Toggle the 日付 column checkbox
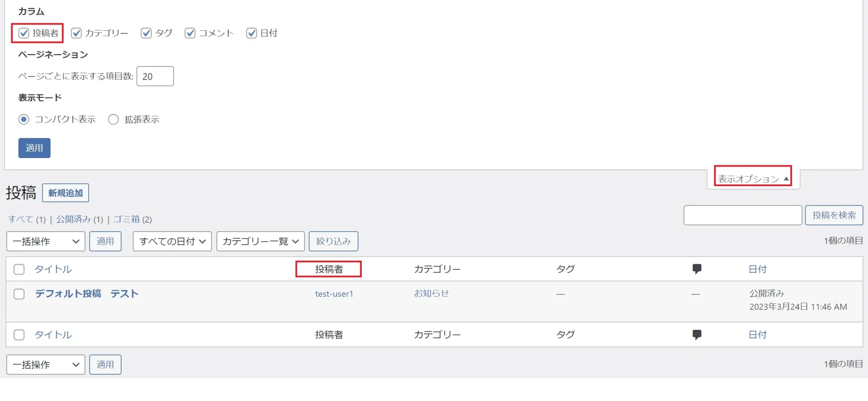This screenshot has height=401, width=868. point(251,33)
